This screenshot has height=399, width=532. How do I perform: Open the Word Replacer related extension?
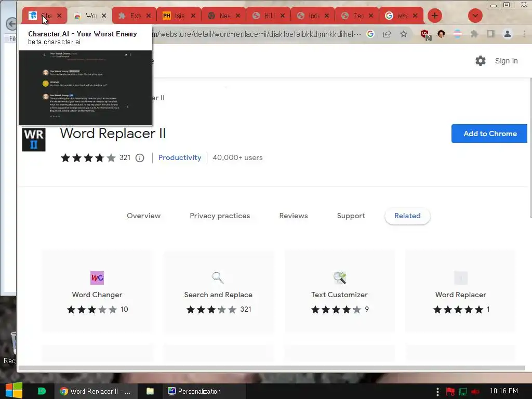tap(460, 291)
